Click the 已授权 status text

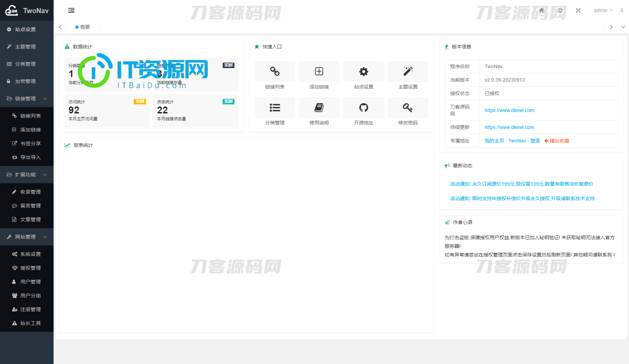(x=492, y=93)
